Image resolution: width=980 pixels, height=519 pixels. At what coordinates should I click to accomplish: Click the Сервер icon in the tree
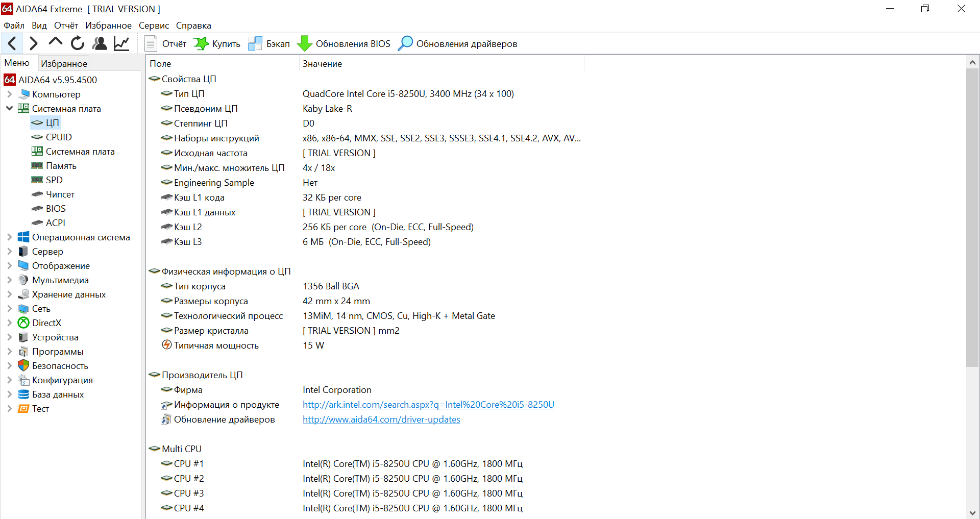click(x=23, y=252)
